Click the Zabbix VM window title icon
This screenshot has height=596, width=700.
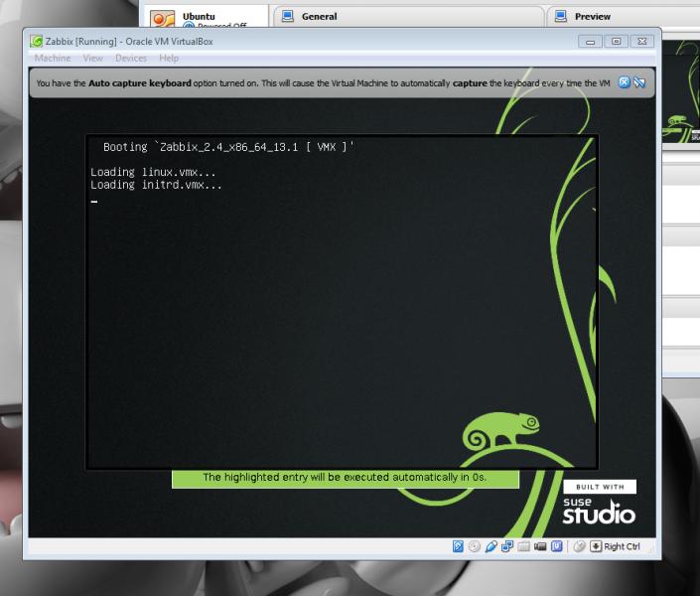tap(36, 41)
